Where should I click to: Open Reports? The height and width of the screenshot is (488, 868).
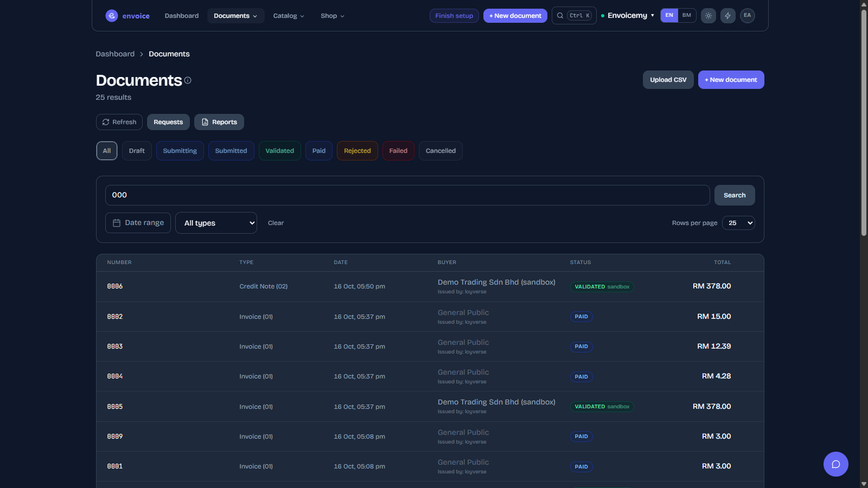coord(219,122)
